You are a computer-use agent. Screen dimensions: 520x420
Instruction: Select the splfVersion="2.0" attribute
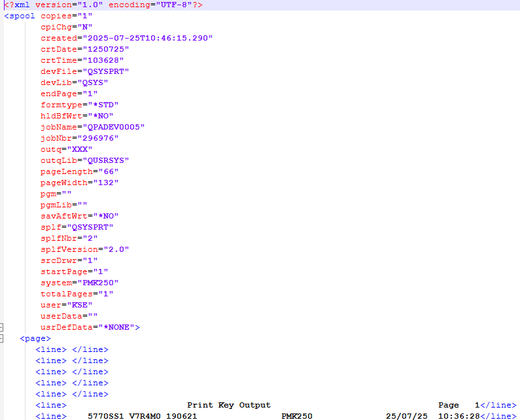pos(84,249)
